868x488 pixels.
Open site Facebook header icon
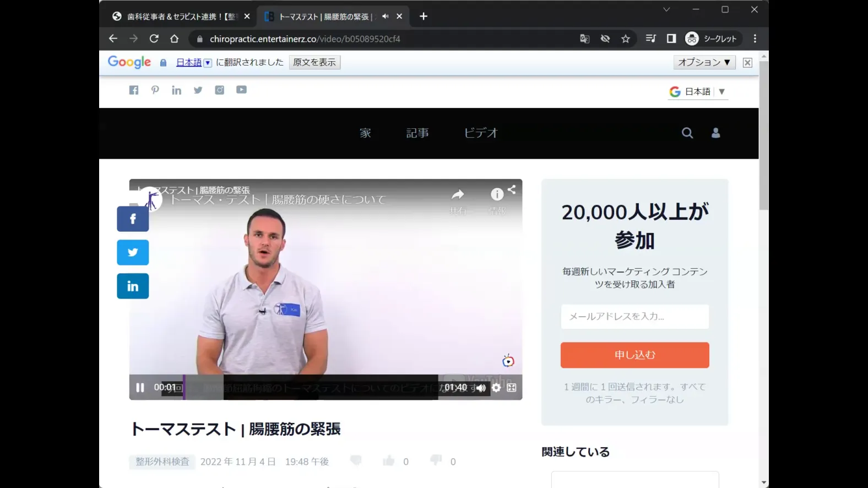point(134,90)
